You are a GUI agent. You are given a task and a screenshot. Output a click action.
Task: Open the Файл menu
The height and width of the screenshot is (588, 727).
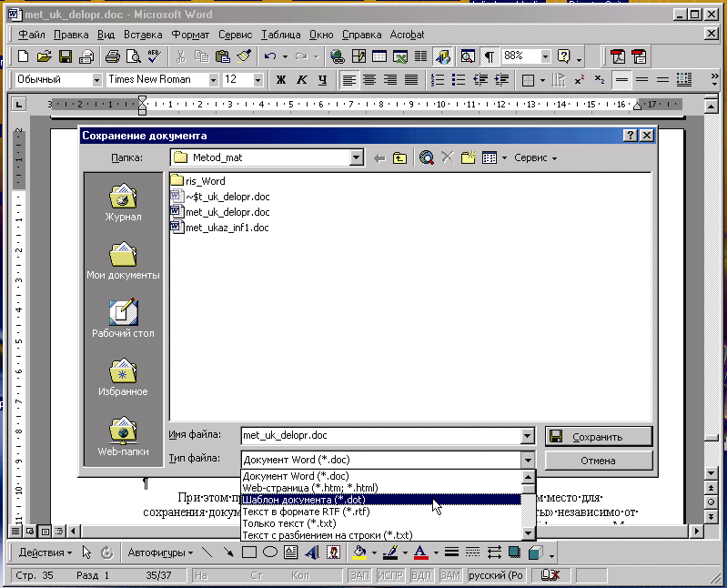[31, 35]
